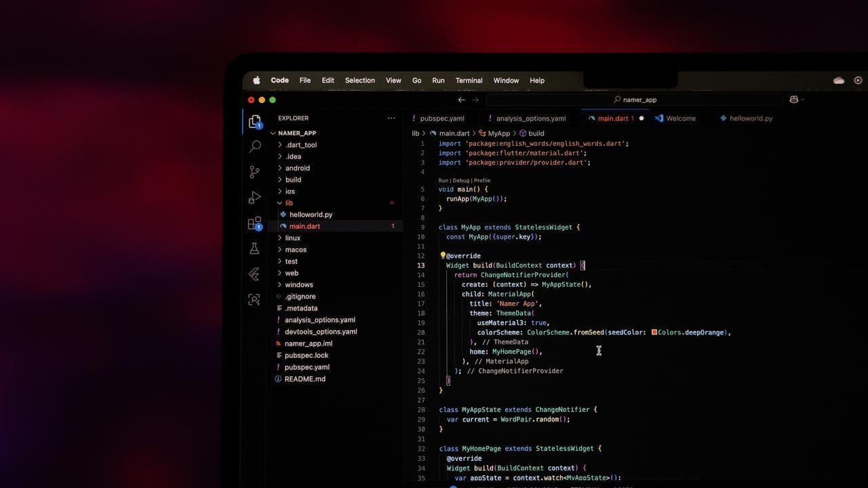Open the Run and Debug view
The height and width of the screenshot is (488, 868).
click(x=255, y=198)
